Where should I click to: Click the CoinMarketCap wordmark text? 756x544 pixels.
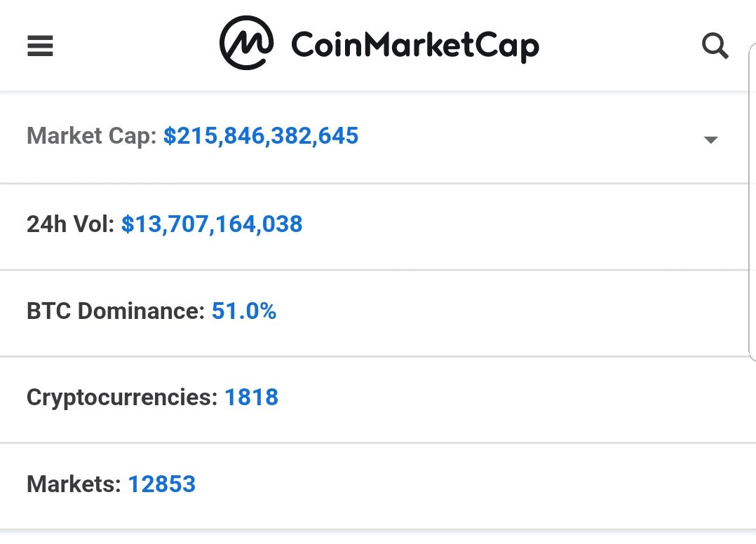[415, 46]
